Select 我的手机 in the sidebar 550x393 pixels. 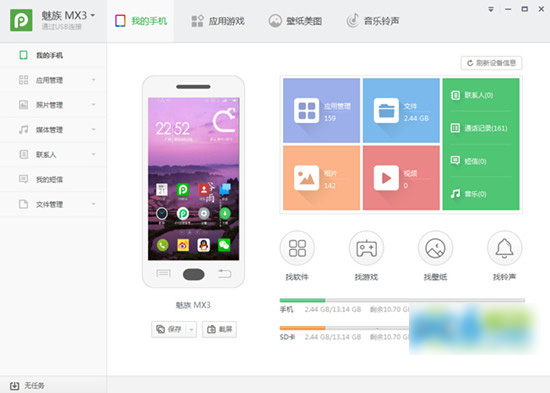point(53,55)
